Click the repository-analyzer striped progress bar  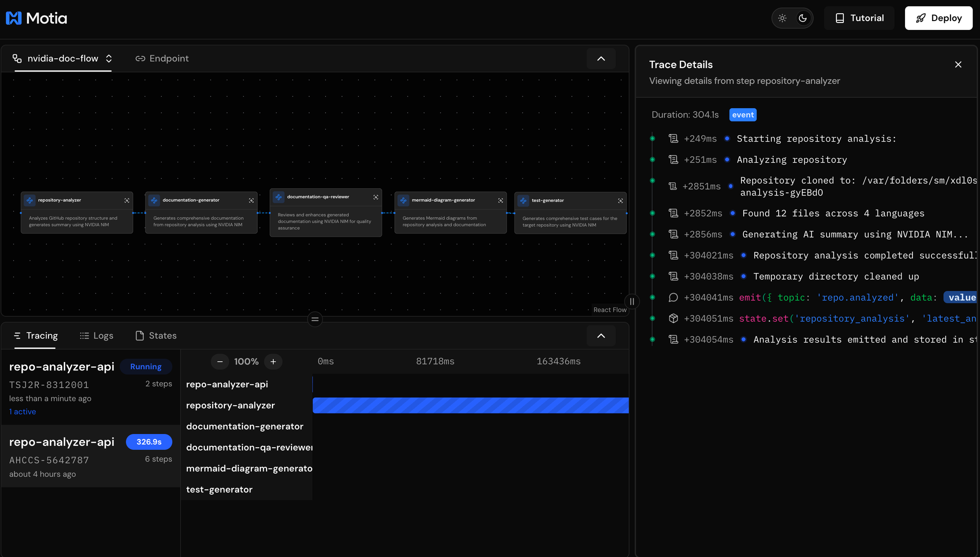pyautogui.click(x=470, y=406)
